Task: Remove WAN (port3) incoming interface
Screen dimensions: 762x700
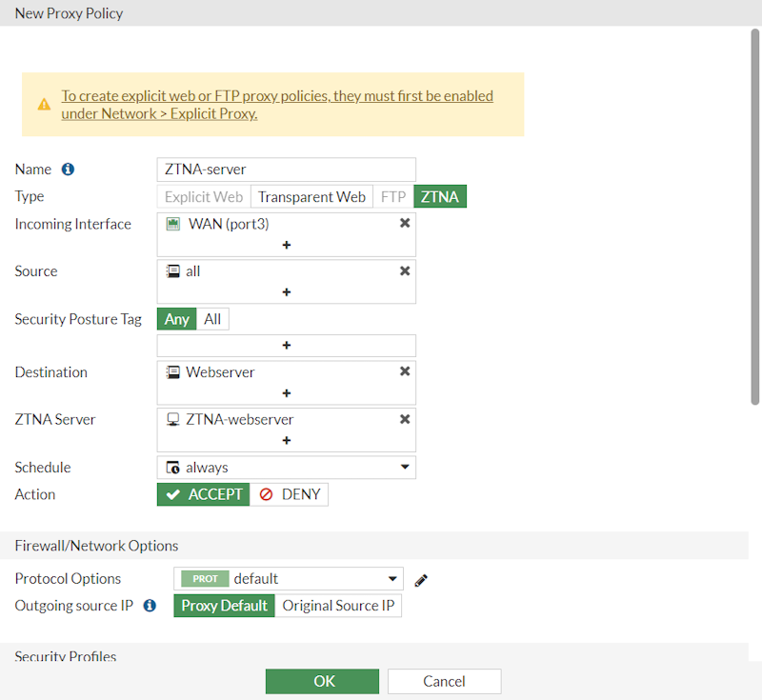Action: [405, 223]
